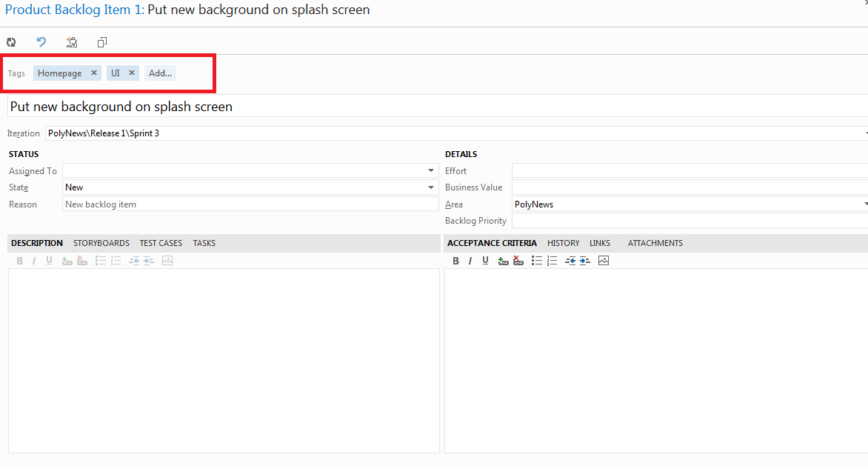Click the clipboard checkmark toolbar icon
Screen dimensions: 868x466
pos(72,42)
